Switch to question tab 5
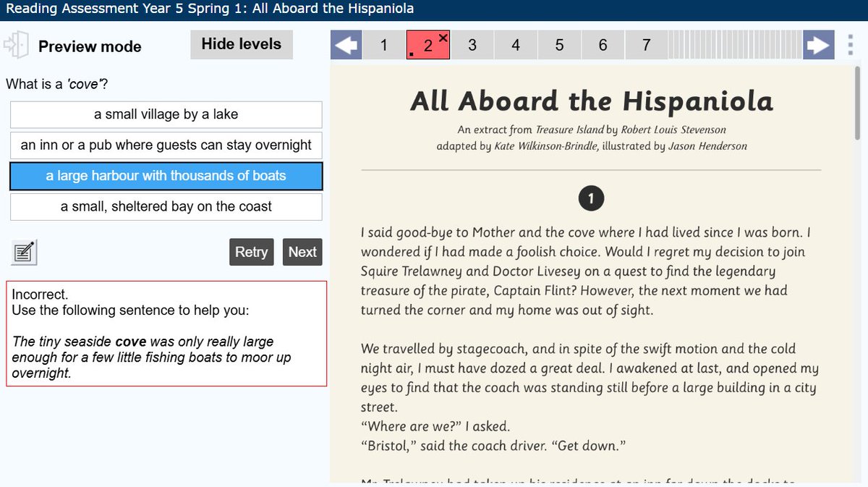The width and height of the screenshot is (868, 487). point(559,46)
